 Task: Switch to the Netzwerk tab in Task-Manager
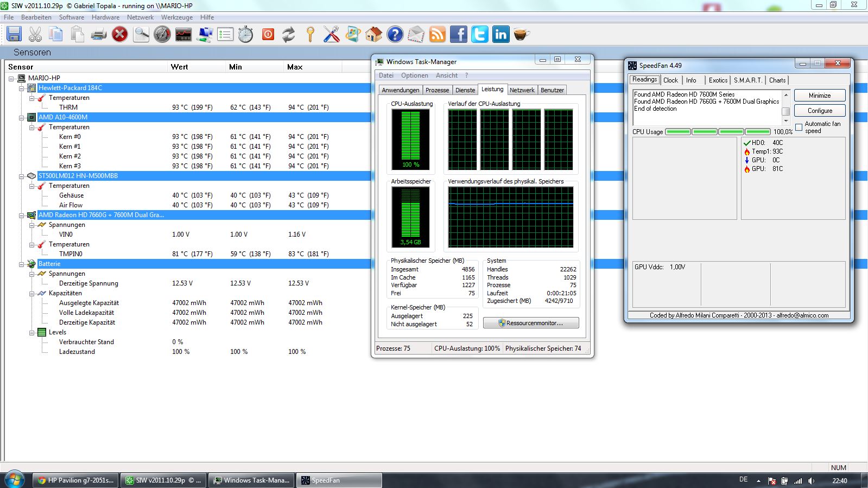[x=522, y=90]
